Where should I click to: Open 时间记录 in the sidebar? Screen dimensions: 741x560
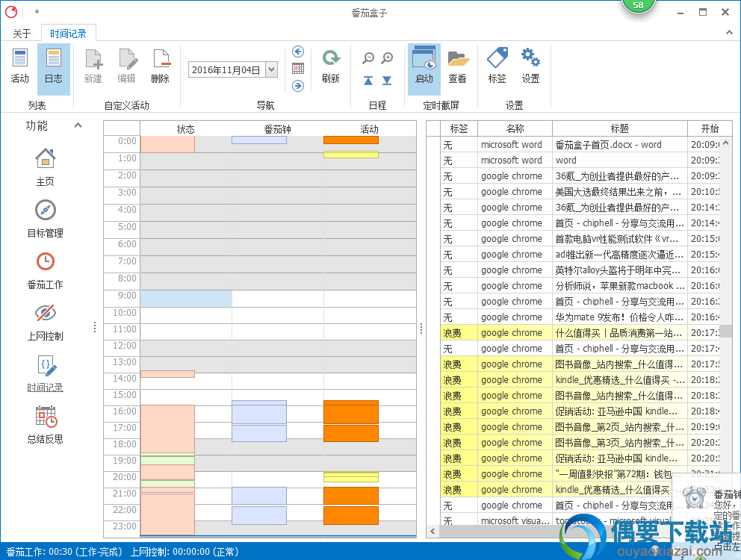(46, 374)
